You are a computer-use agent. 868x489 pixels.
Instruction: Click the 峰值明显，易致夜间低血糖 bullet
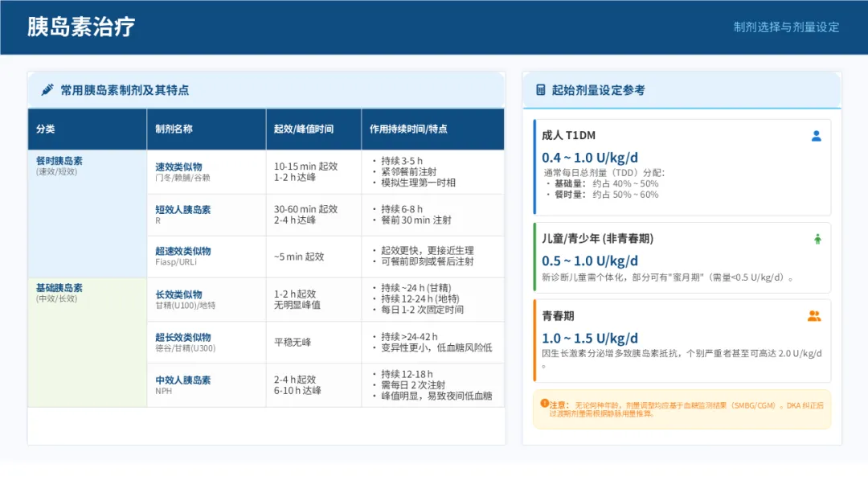point(436,396)
